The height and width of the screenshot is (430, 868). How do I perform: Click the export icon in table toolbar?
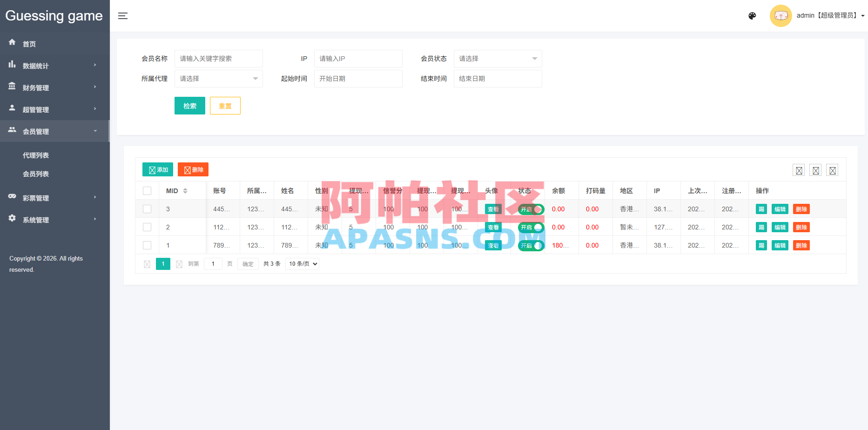click(x=815, y=170)
